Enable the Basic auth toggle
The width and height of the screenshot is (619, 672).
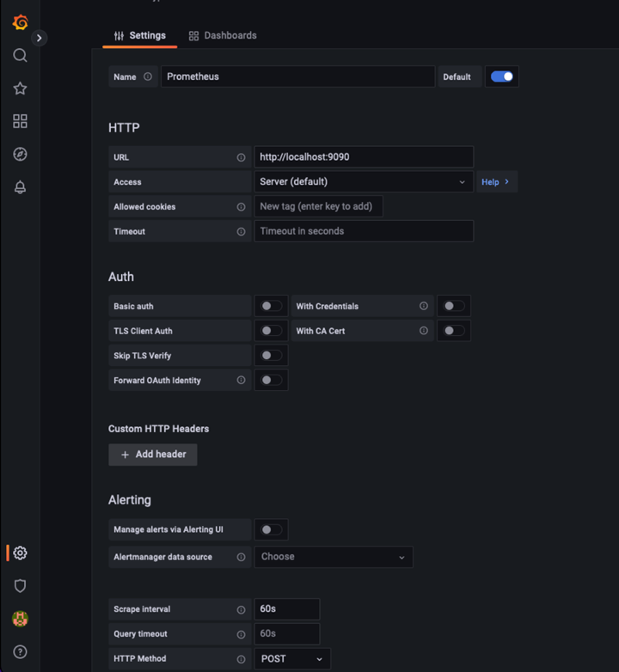pyautogui.click(x=271, y=306)
